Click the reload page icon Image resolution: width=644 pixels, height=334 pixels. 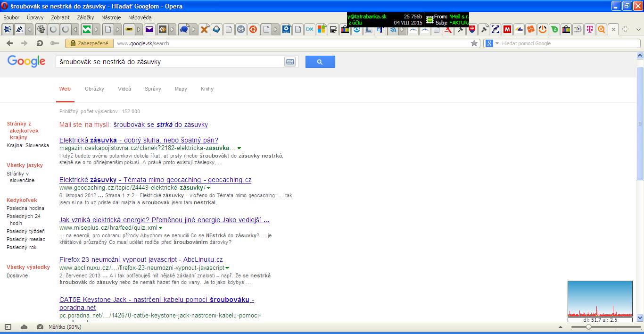click(40, 43)
